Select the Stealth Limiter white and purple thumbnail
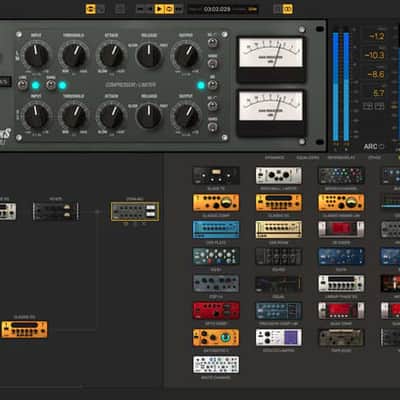The image size is (400, 400). click(x=279, y=338)
